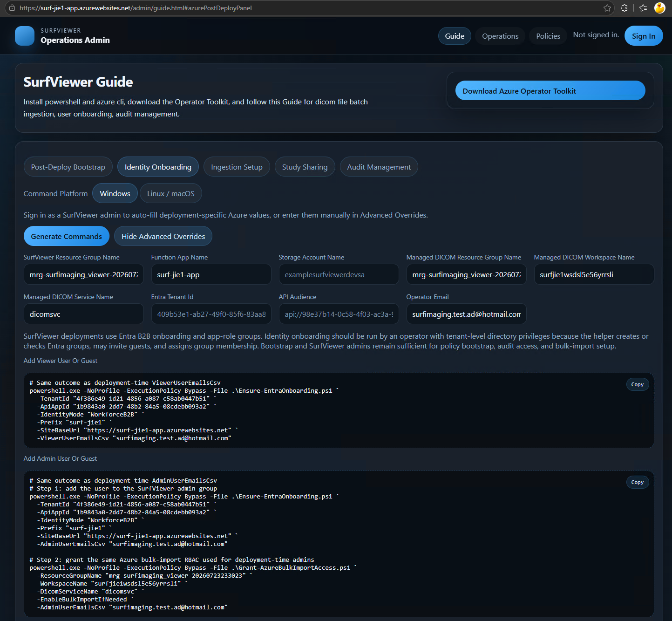Screen dimensions: 672x621
Task: Edit the Operator Email field
Action: (x=466, y=314)
